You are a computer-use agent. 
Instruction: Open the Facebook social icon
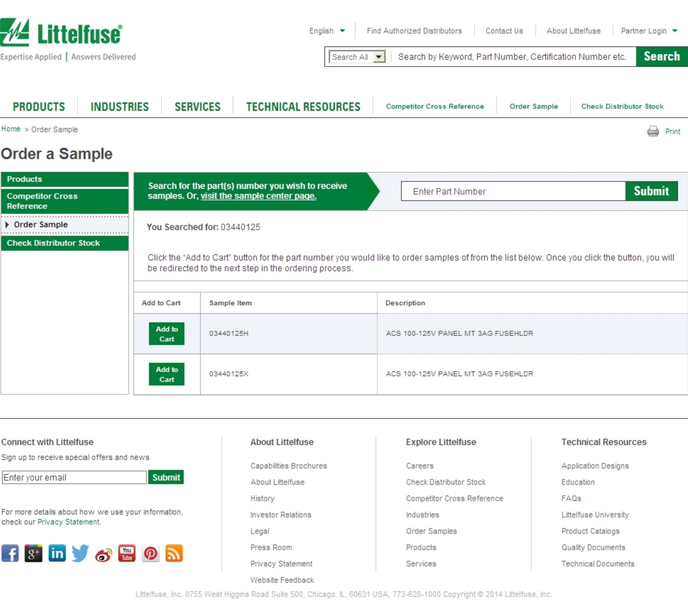10,553
